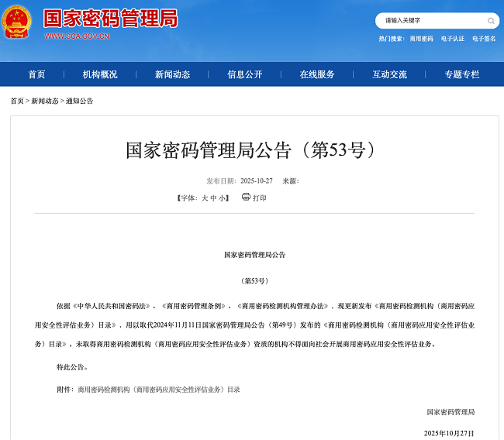
Task: Navigate to 互动交流 section
Action: point(389,74)
